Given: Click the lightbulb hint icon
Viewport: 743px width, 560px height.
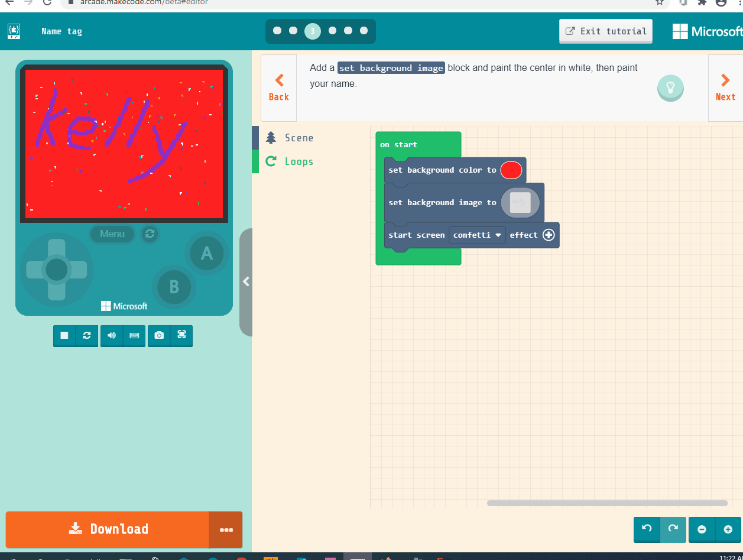Looking at the screenshot, I should click(670, 88).
